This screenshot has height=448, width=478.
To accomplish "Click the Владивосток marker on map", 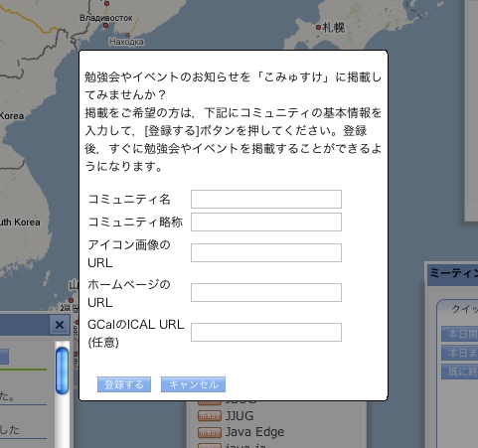I will tap(106, 25).
